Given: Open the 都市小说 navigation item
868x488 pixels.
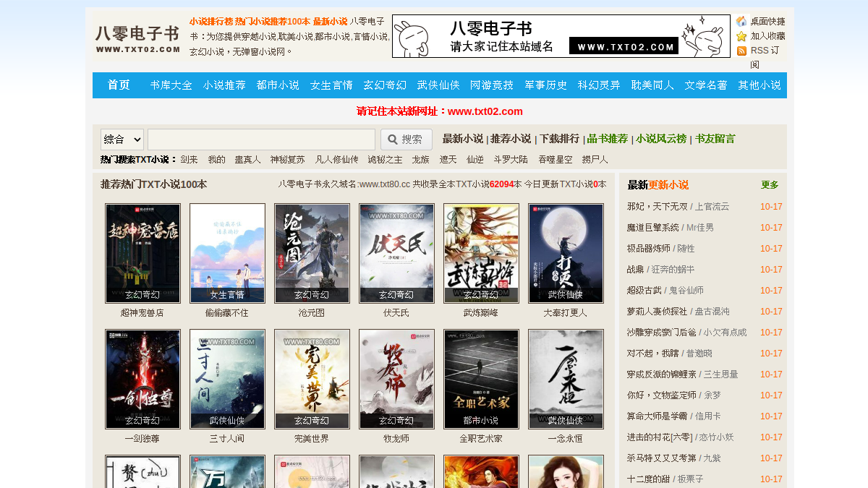Looking at the screenshot, I should 278,85.
